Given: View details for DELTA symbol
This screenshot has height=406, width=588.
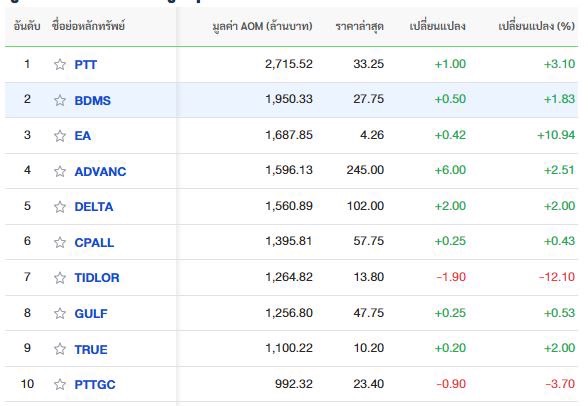Looking at the screenshot, I should tap(94, 207).
